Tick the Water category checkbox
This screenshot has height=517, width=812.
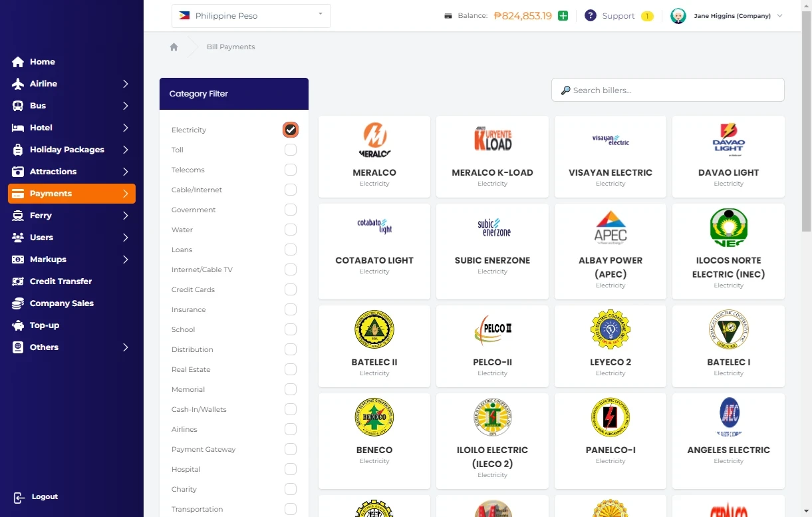coord(291,230)
